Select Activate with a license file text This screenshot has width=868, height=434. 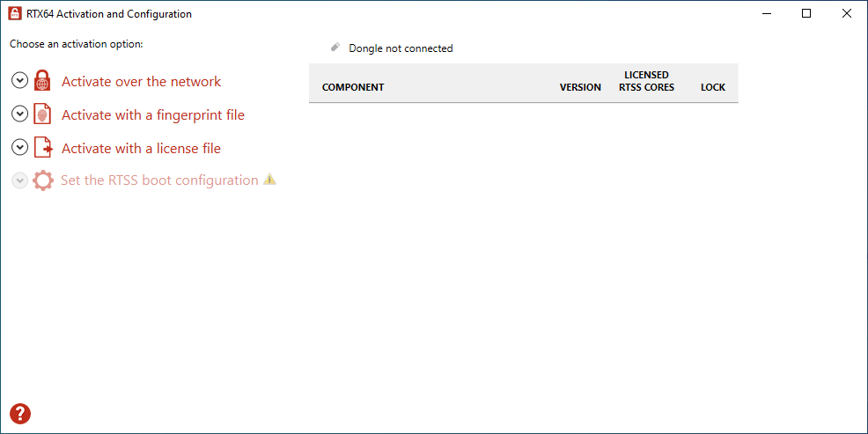click(x=141, y=149)
